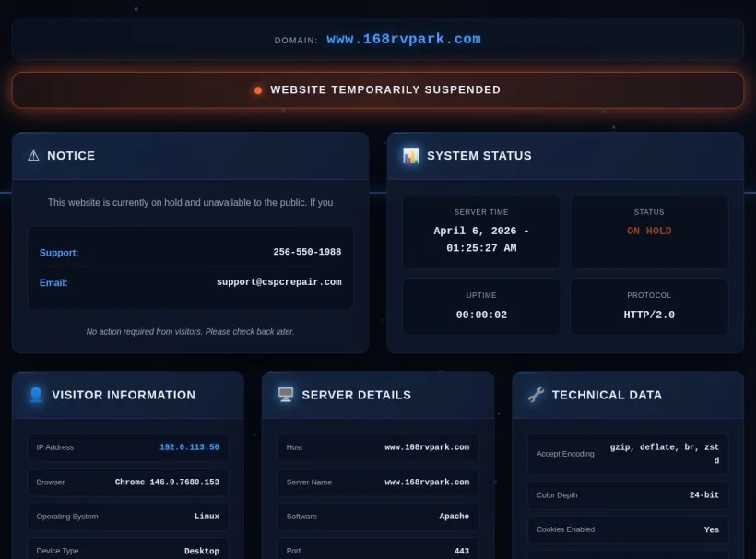756x559 pixels.
Task: Select the IP Address value 192.0.113.50
Action: (x=189, y=447)
